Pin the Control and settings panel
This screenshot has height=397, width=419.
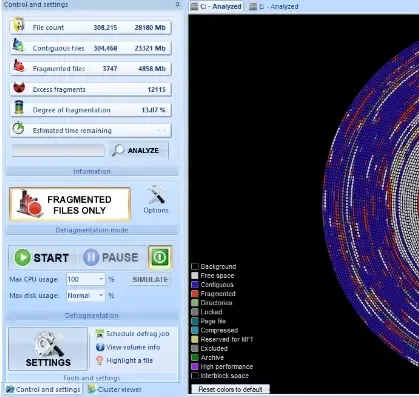point(178,4)
